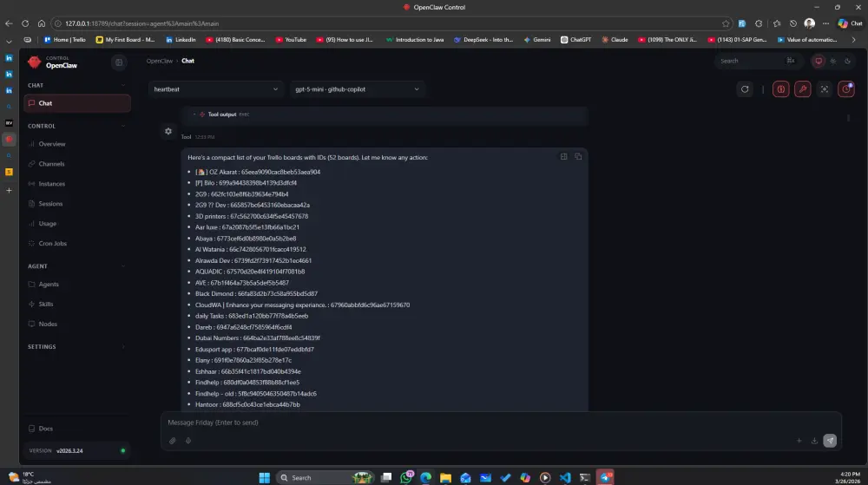Click the clock icon button with badge
The width and height of the screenshot is (868, 485).
(x=846, y=89)
